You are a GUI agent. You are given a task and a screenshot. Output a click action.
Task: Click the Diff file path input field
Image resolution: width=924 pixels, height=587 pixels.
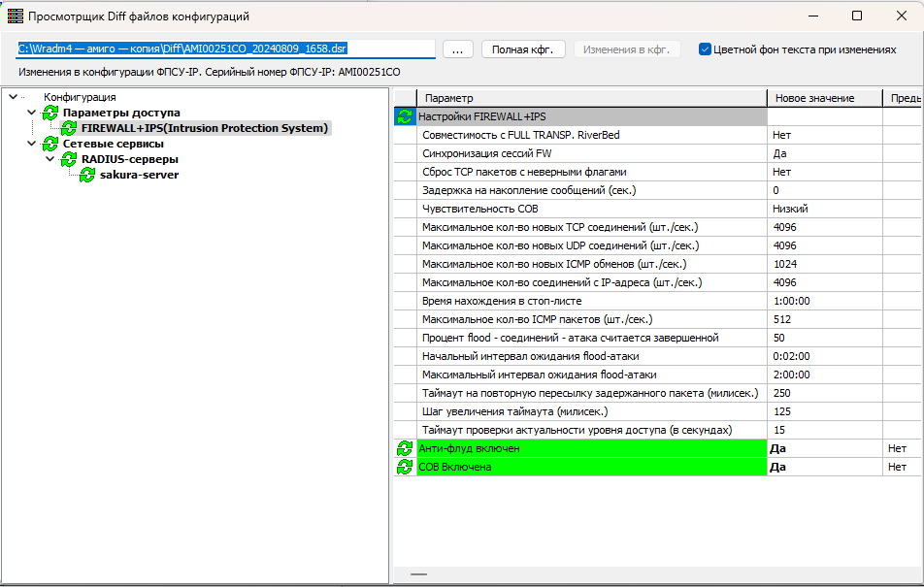(225, 49)
